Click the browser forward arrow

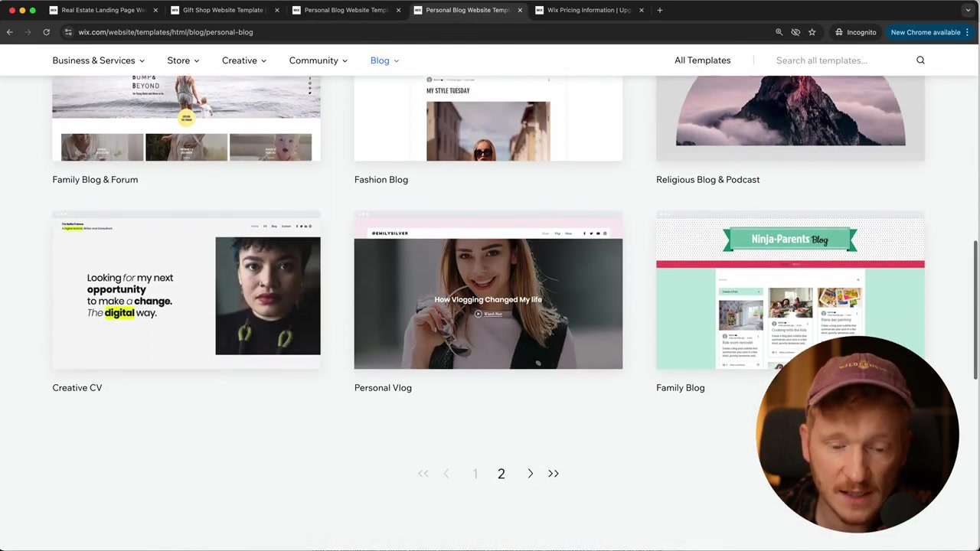[28, 32]
